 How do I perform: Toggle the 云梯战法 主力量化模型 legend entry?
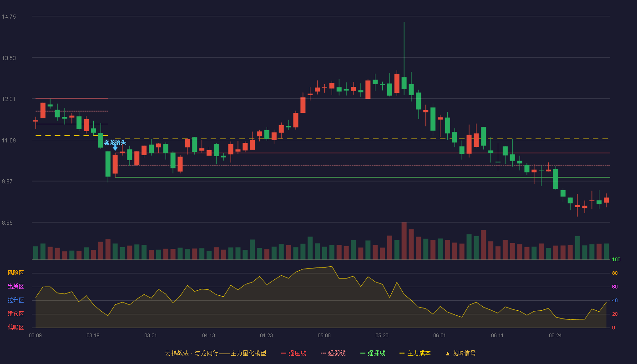tap(215, 353)
